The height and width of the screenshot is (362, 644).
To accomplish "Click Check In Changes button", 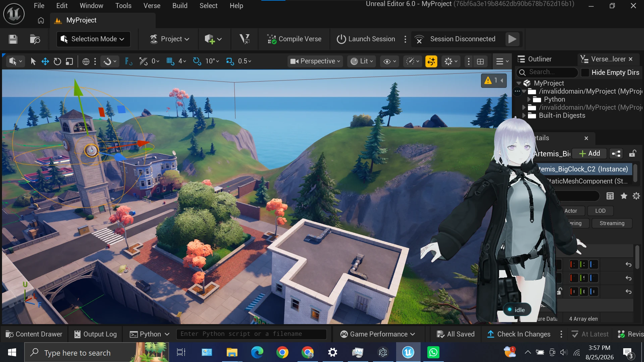I will click(519, 334).
